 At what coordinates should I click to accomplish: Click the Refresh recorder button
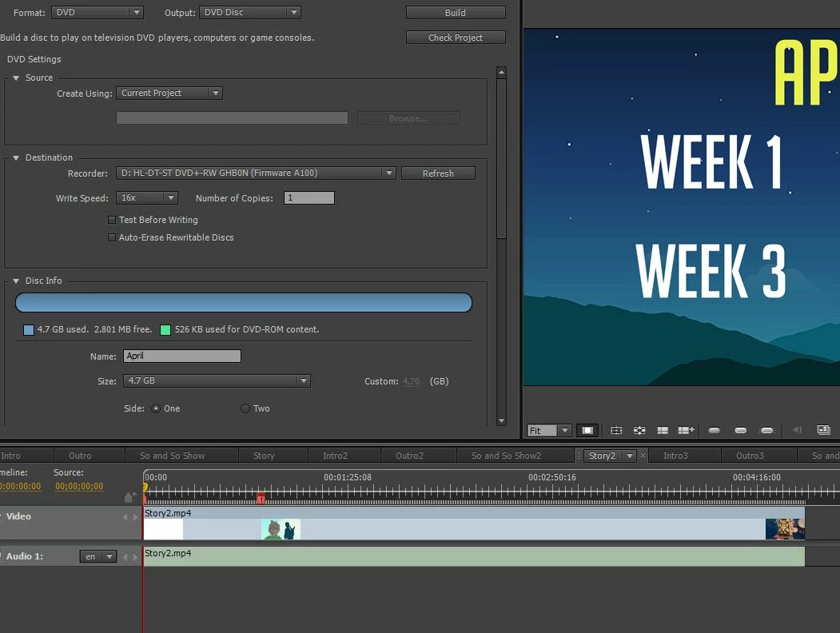(x=438, y=173)
